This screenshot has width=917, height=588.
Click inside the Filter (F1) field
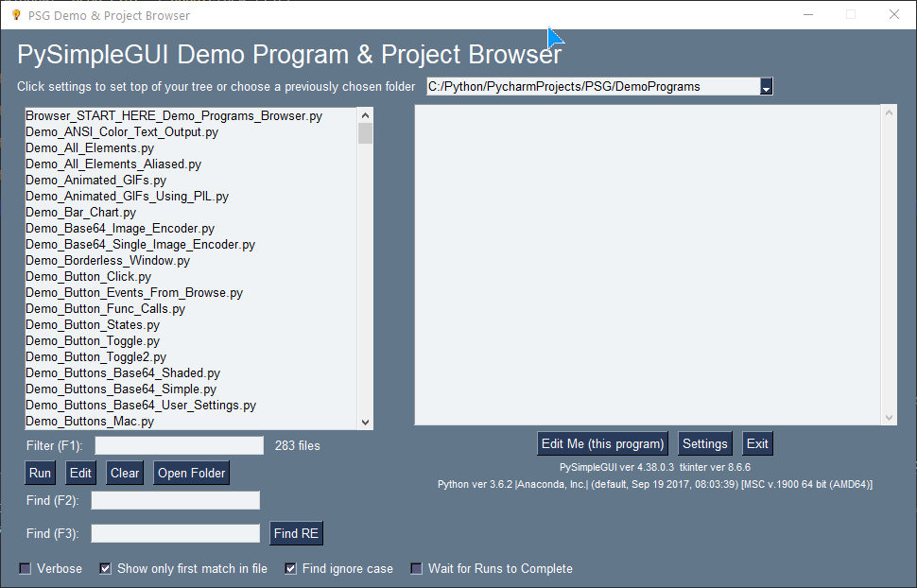coord(179,444)
